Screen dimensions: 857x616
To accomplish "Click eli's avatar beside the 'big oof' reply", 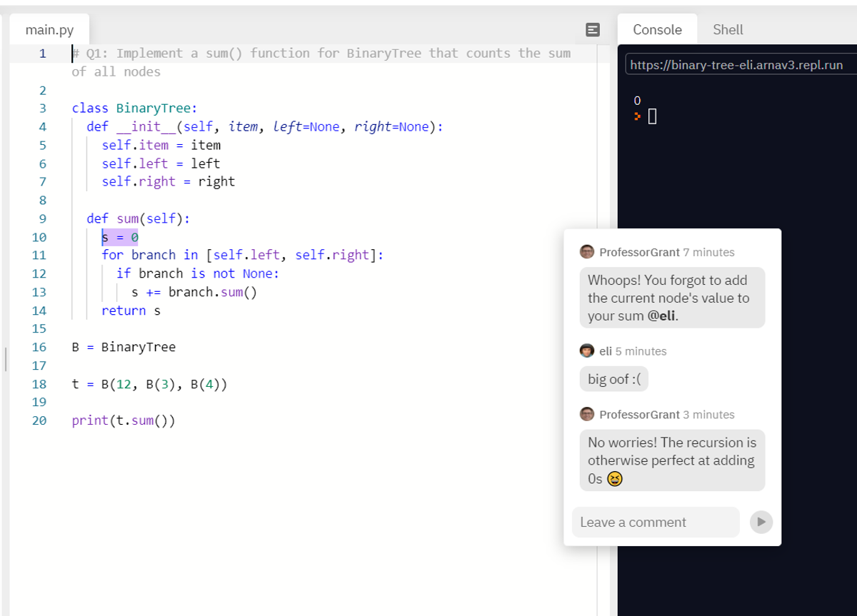I will point(587,350).
